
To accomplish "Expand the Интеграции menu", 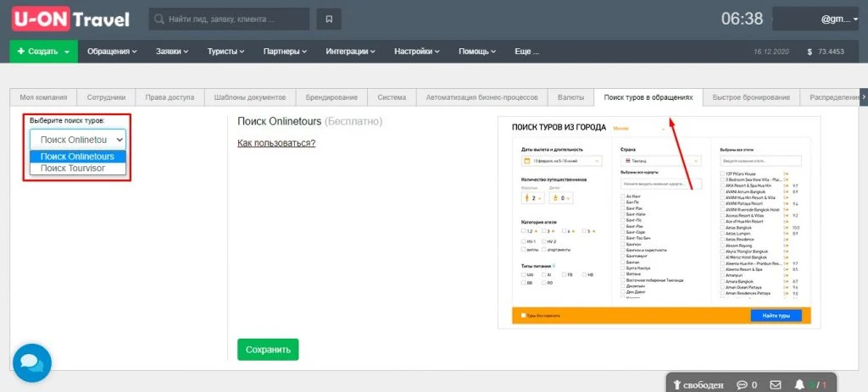I will click(350, 52).
